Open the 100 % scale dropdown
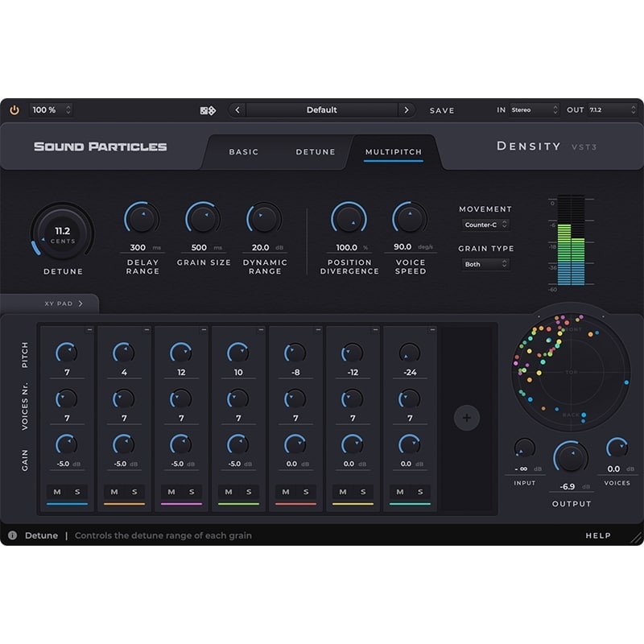 click(x=52, y=110)
